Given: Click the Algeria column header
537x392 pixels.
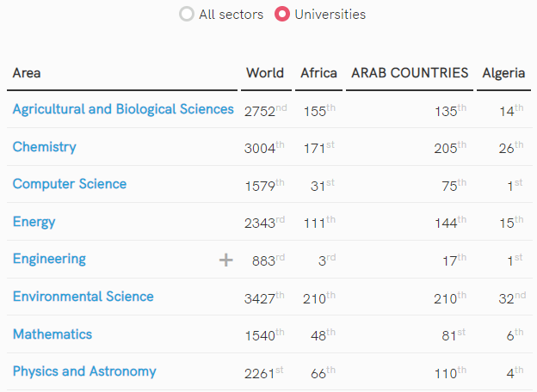Looking at the screenshot, I should pos(503,73).
